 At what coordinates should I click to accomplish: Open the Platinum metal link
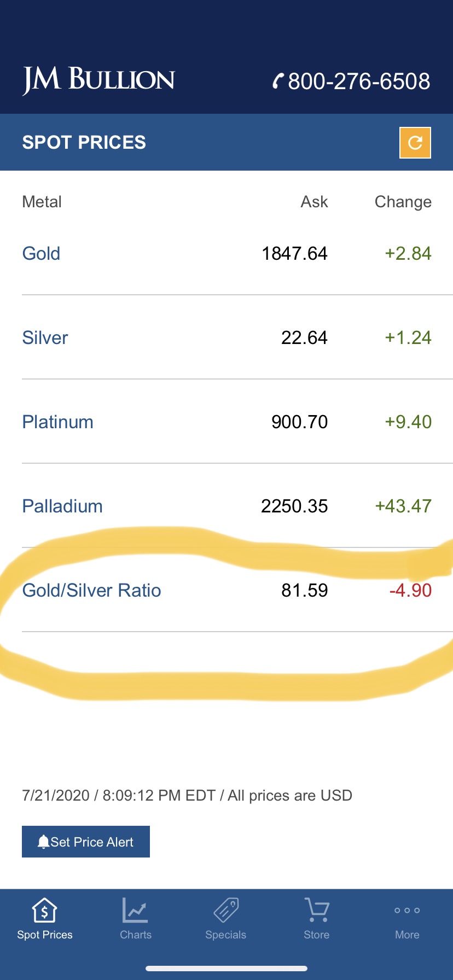click(57, 422)
